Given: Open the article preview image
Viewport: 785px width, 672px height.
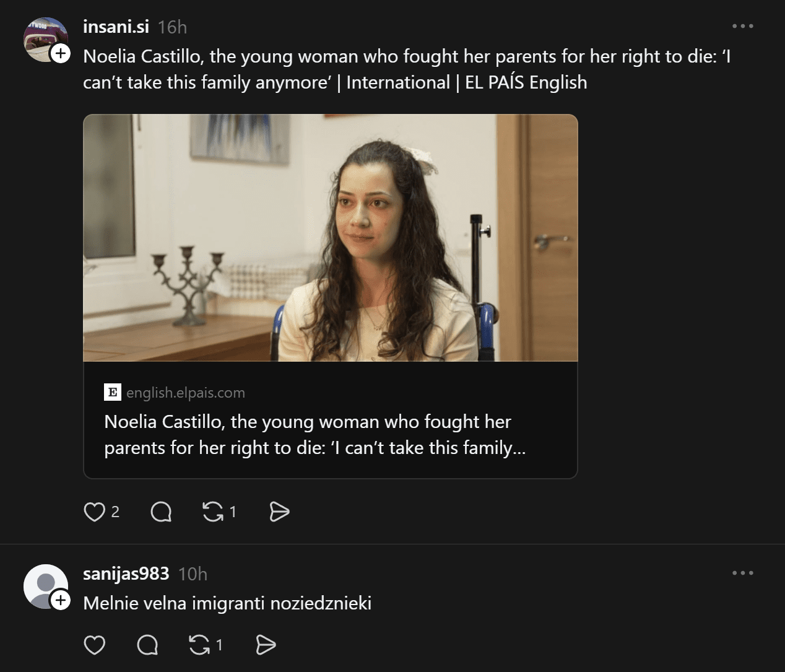Looking at the screenshot, I should click(x=330, y=237).
